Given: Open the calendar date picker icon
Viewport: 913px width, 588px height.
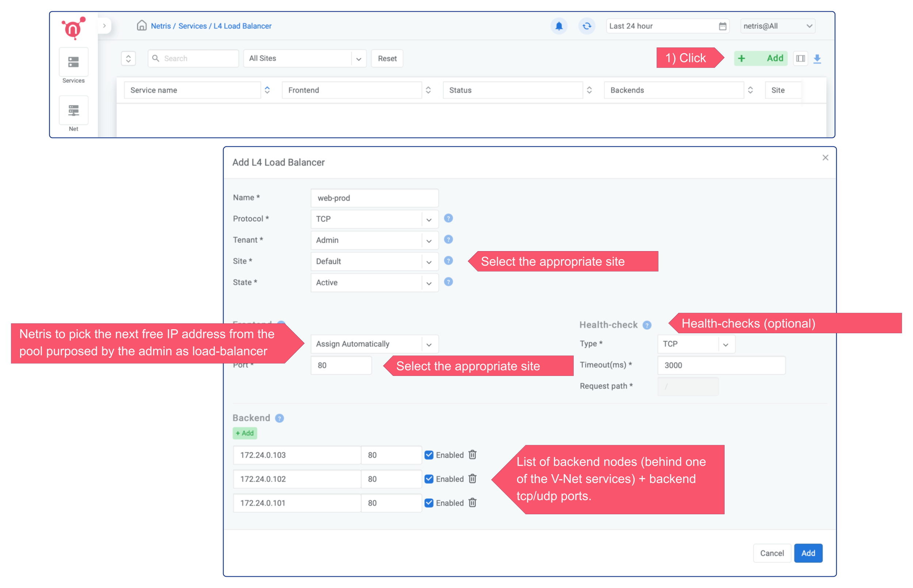Looking at the screenshot, I should click(722, 26).
